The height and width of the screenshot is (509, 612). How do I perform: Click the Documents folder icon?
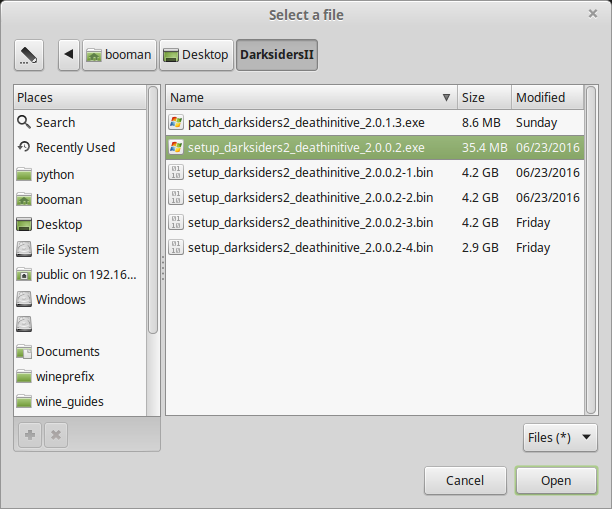pyautogui.click(x=24, y=351)
